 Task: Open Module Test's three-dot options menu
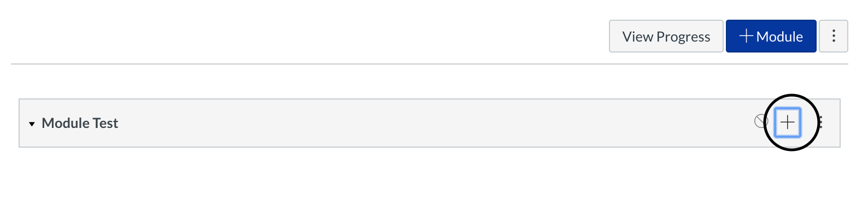coord(820,122)
